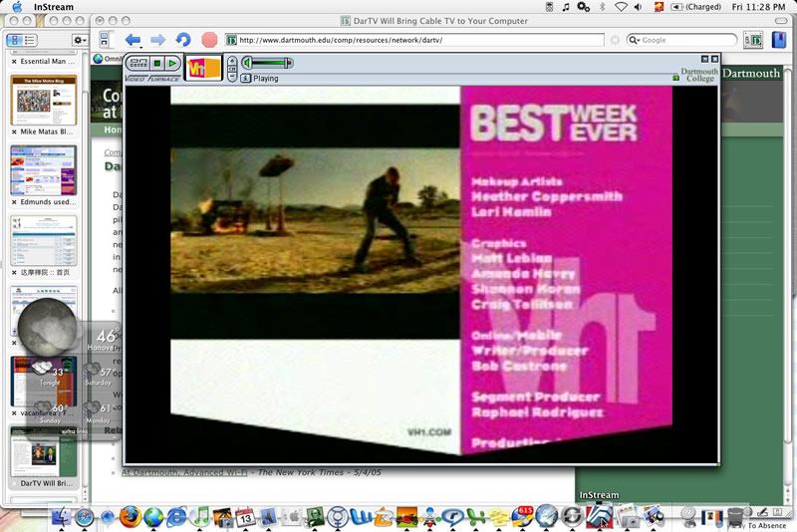This screenshot has height=532, width=797.
Task: Open the mail app badged 615 in Dock
Action: click(522, 516)
